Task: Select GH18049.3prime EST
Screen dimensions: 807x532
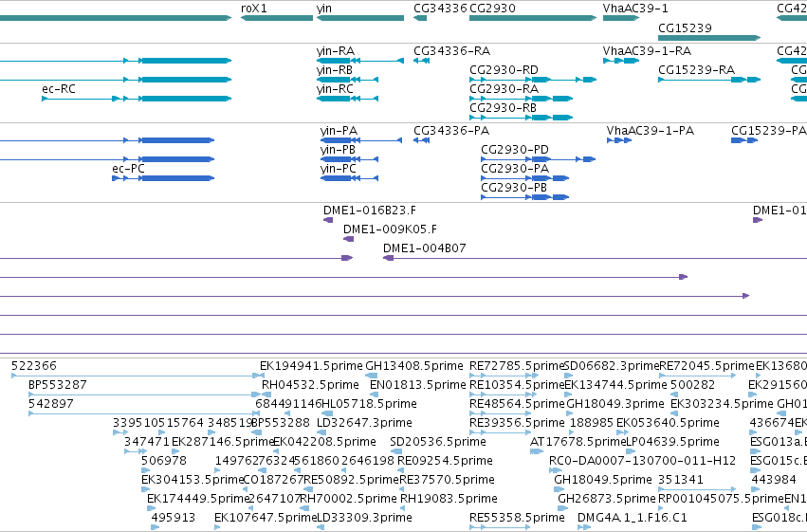Action: pos(571,413)
